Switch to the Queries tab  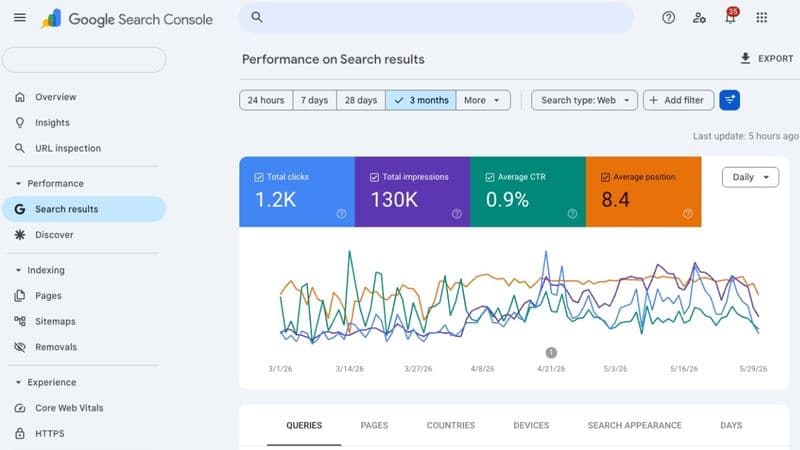coord(304,426)
